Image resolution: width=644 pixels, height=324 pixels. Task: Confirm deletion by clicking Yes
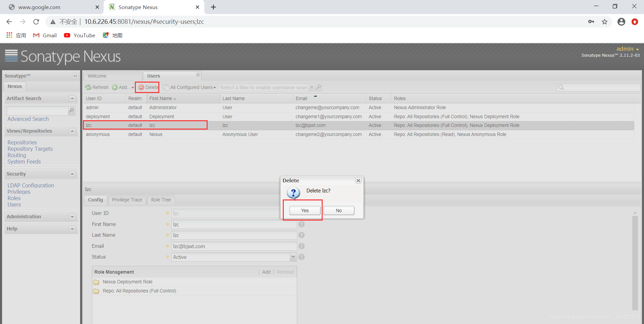305,211
